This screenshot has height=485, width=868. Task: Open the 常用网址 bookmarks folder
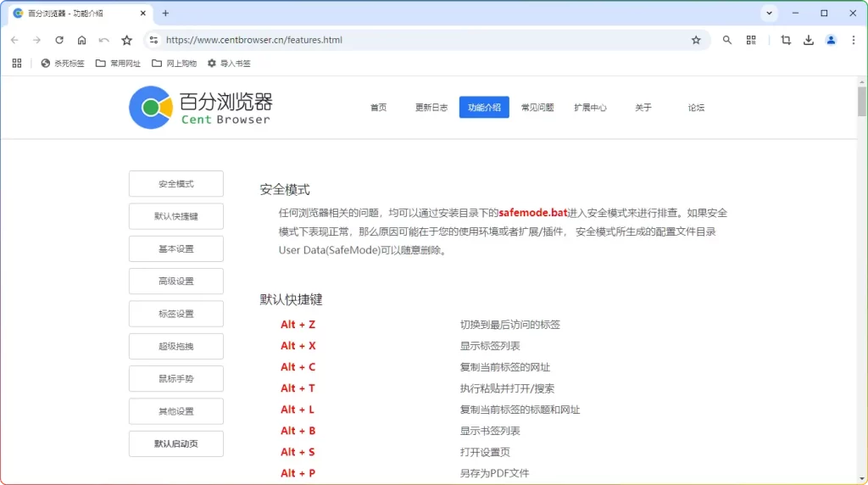[x=118, y=63]
